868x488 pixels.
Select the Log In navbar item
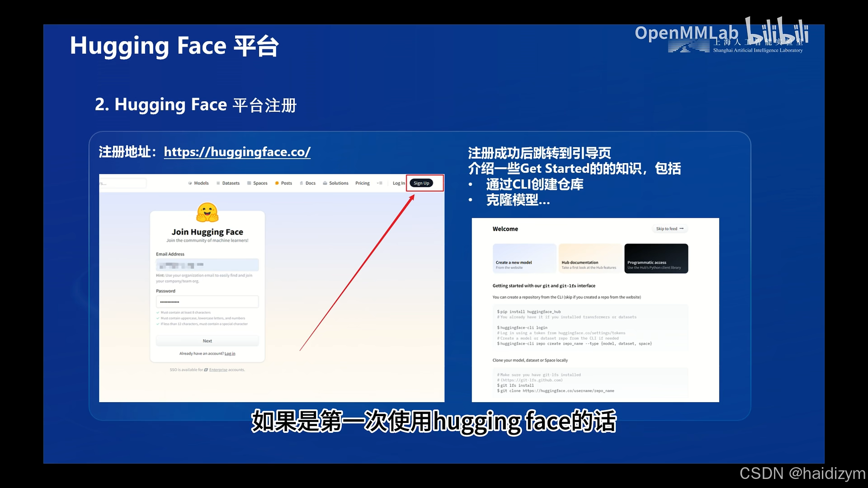pyautogui.click(x=398, y=183)
